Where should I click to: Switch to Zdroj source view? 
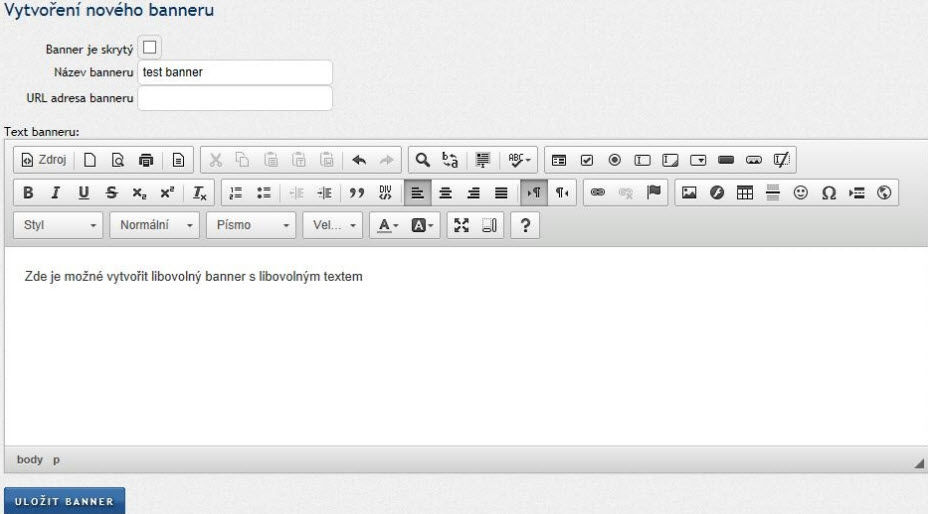[44, 160]
